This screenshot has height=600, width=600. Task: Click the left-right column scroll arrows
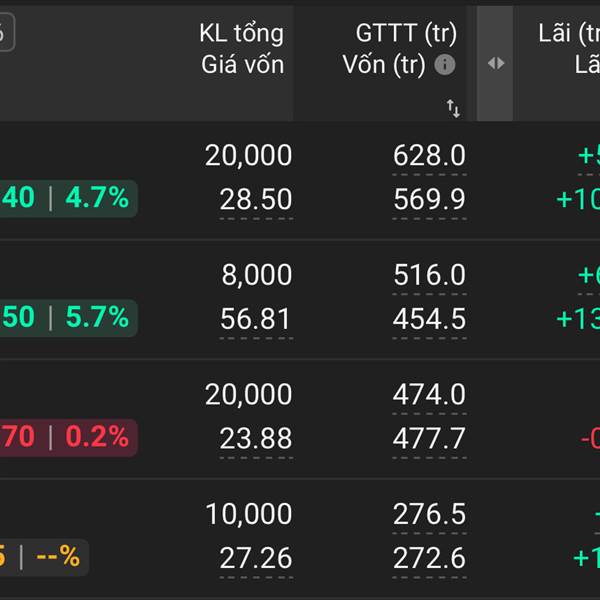[x=496, y=63]
